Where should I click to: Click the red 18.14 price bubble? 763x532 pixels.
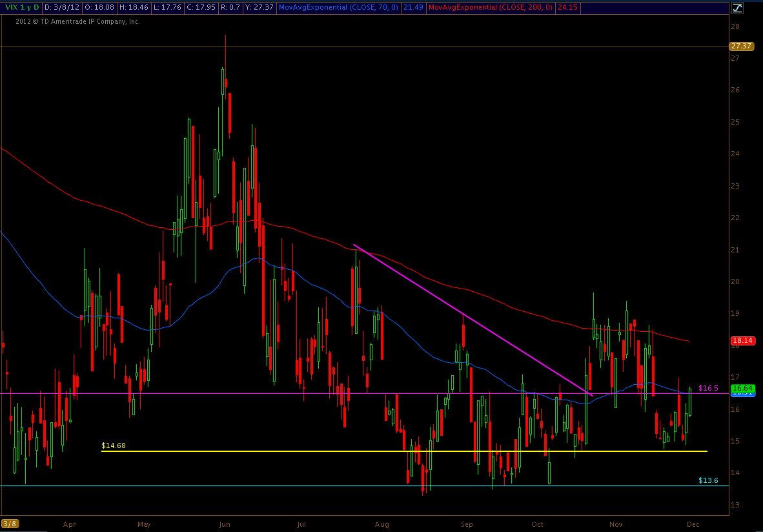tap(740, 340)
